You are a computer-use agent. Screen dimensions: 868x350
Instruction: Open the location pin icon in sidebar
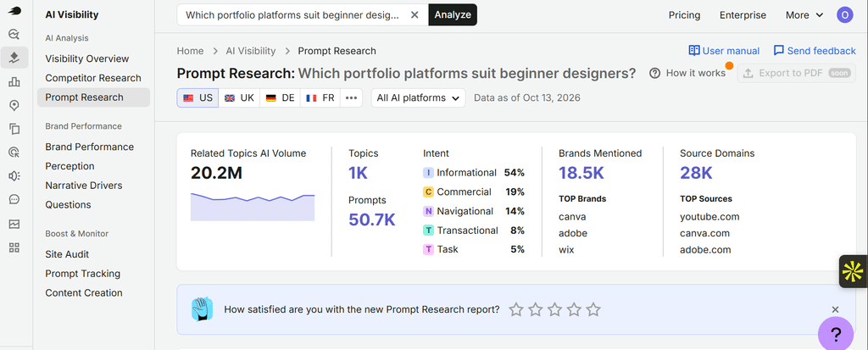pyautogui.click(x=14, y=105)
